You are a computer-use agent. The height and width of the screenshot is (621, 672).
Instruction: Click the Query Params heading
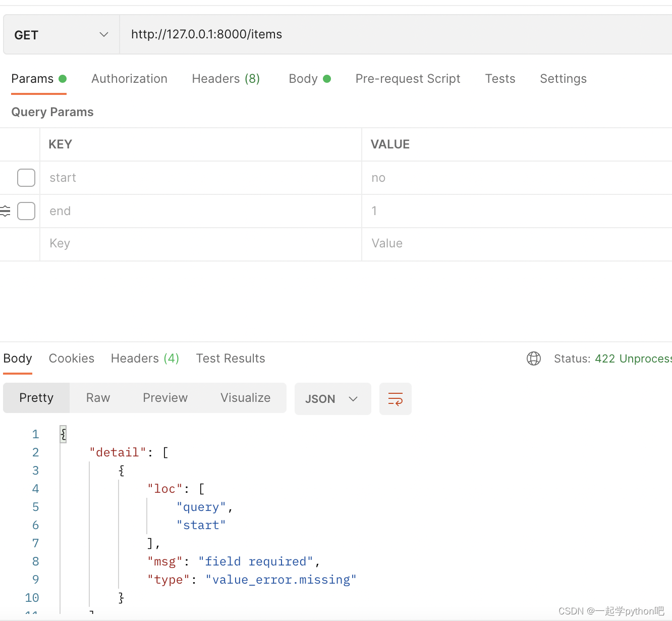(x=52, y=112)
